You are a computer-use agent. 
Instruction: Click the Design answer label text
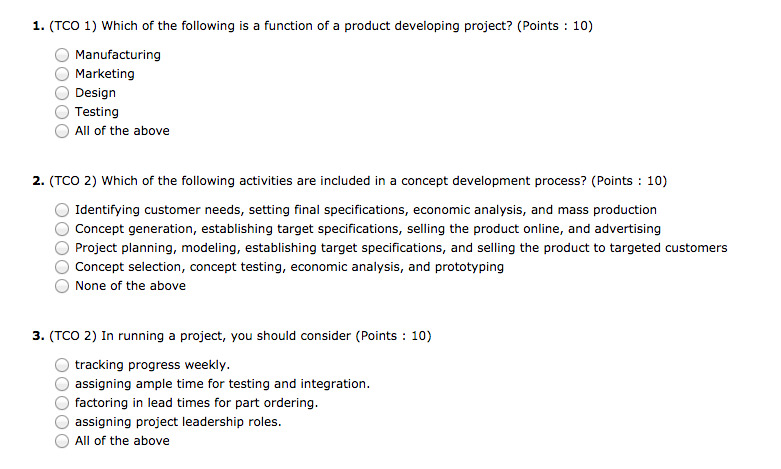coord(96,93)
